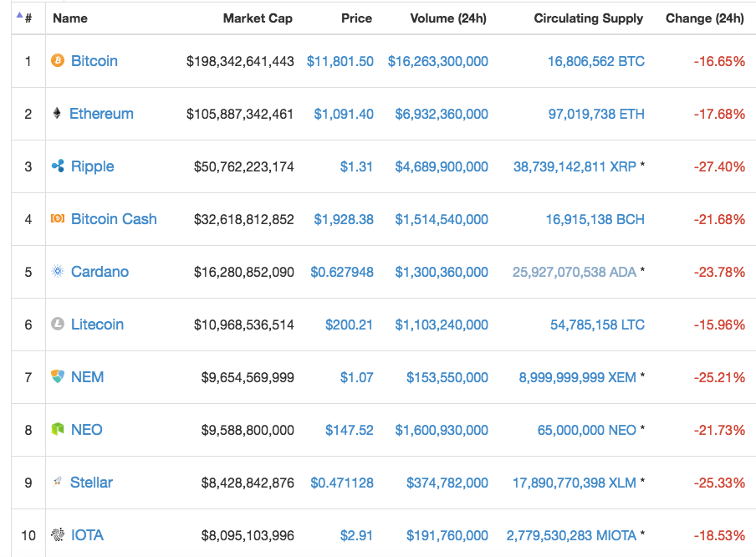Click the Bitcoin Cash logo icon
The width and height of the screenshot is (756, 557).
[58, 219]
